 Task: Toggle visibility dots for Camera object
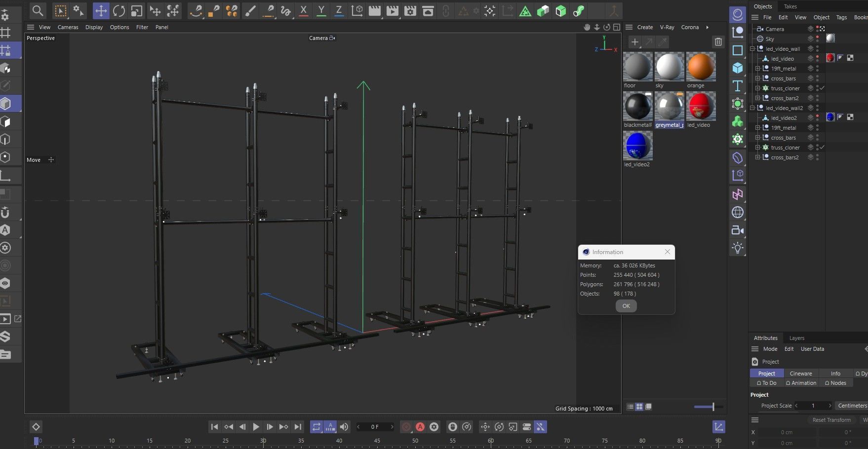point(818,29)
